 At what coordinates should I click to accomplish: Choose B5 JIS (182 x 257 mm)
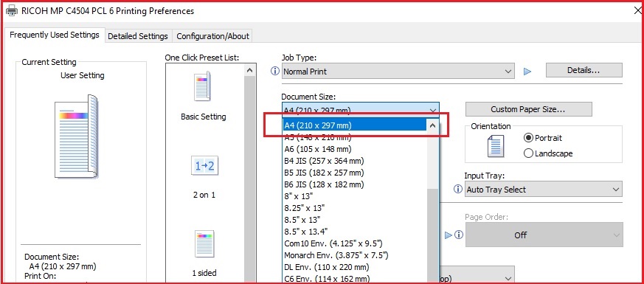coord(355,173)
